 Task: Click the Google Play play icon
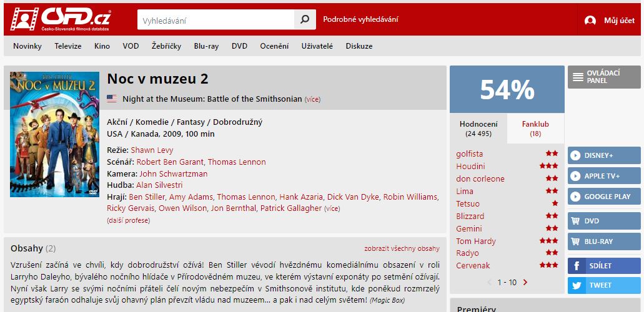pos(575,197)
